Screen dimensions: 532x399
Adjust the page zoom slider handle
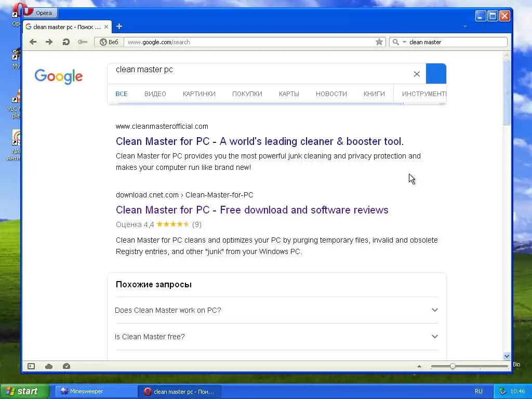pos(453,366)
